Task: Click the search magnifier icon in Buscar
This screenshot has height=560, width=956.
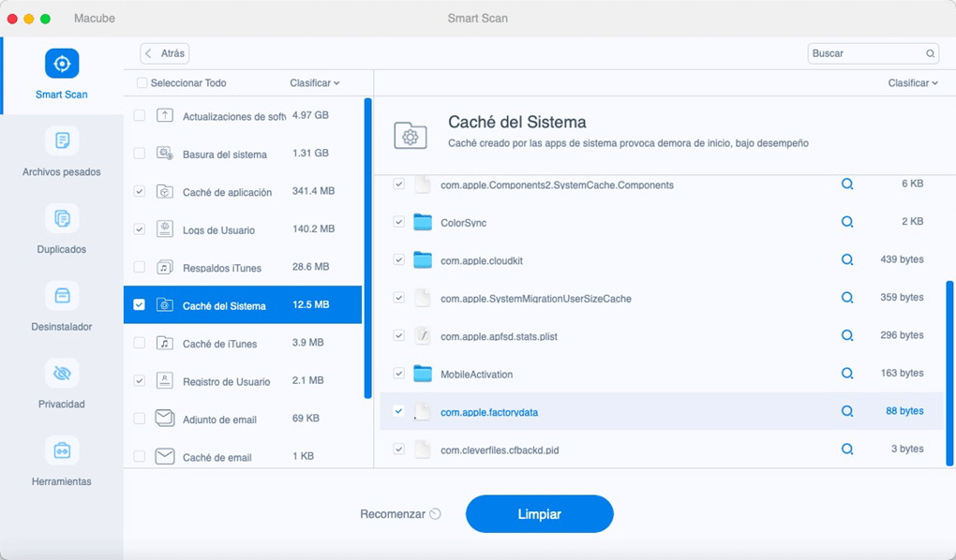Action: tap(930, 53)
